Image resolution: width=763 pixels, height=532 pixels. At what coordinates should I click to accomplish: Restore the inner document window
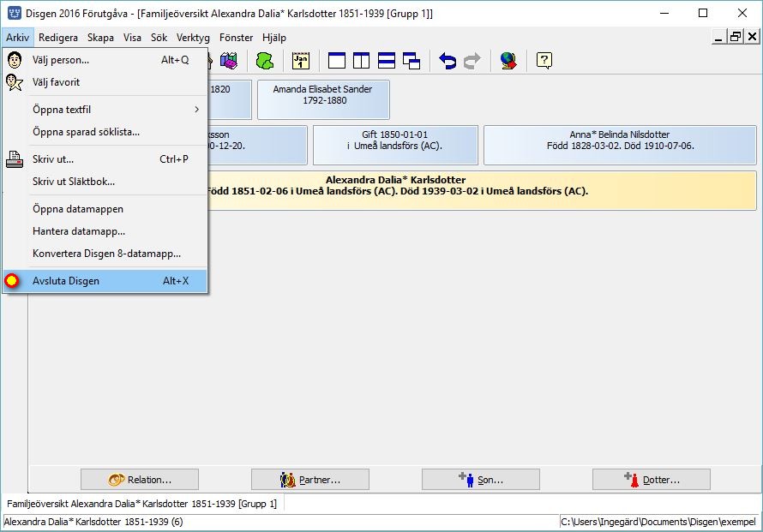click(736, 37)
